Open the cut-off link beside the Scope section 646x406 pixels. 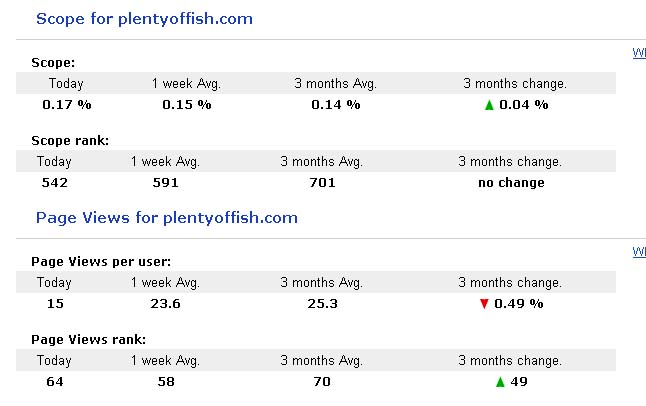tap(639, 54)
